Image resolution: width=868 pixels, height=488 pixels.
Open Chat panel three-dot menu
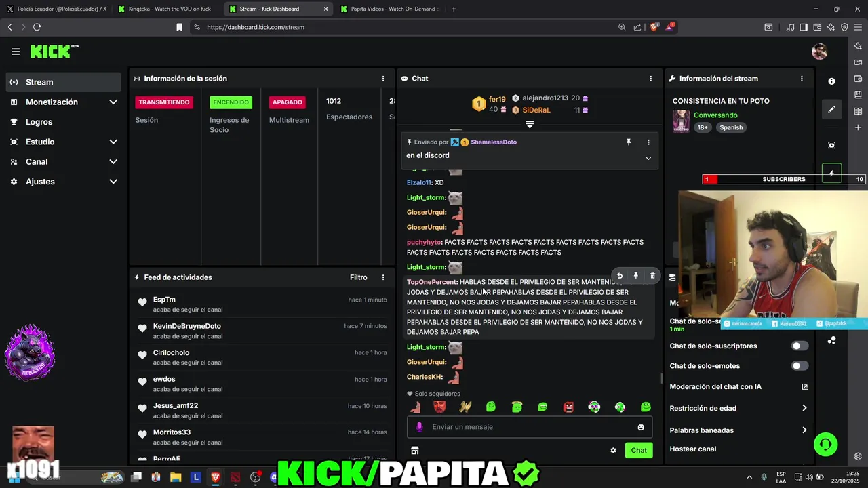(651, 79)
